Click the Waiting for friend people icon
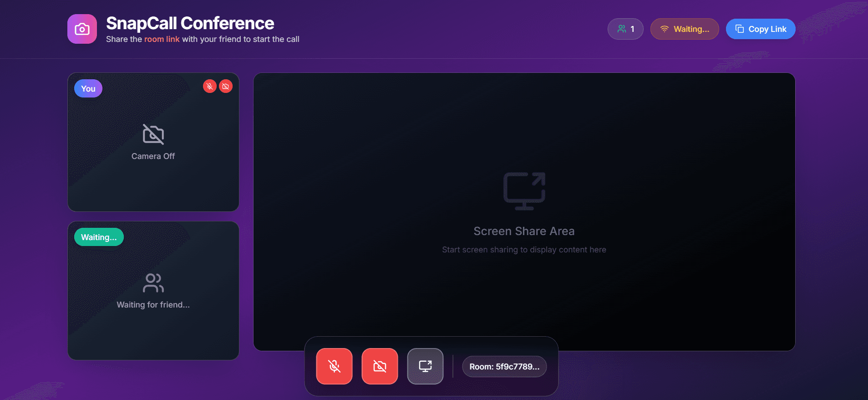Image resolution: width=868 pixels, height=400 pixels. coord(153,283)
